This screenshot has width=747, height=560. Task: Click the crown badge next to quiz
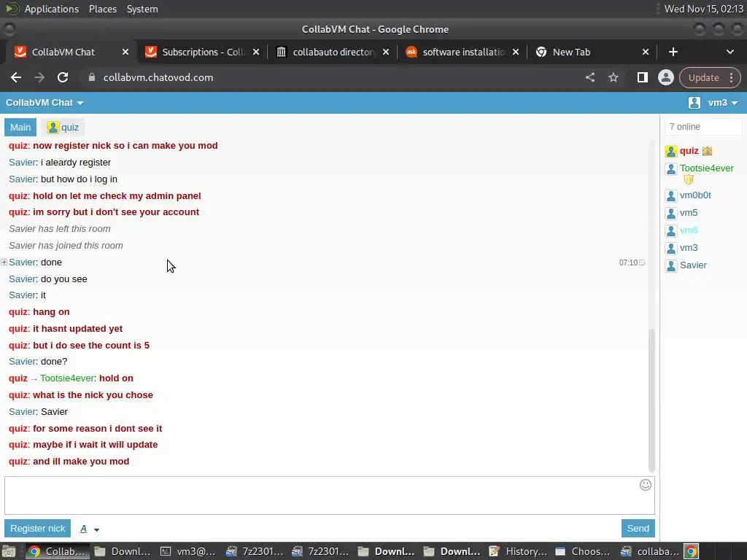(x=707, y=151)
